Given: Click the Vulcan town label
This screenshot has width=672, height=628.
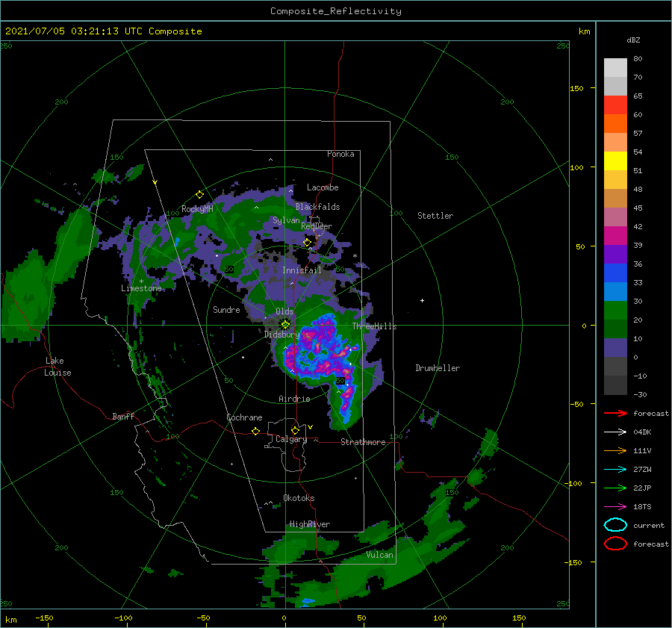Looking at the screenshot, I should pos(380,555).
